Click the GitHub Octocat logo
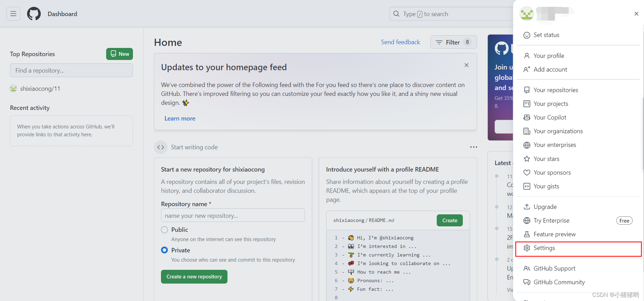 click(x=34, y=14)
